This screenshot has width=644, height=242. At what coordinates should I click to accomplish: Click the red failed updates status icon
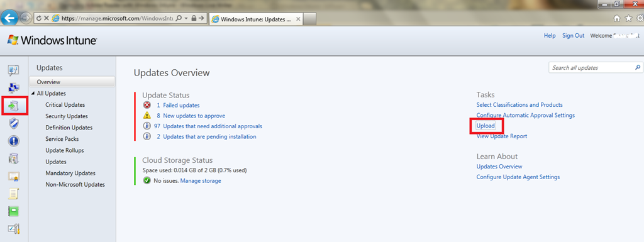point(147,105)
